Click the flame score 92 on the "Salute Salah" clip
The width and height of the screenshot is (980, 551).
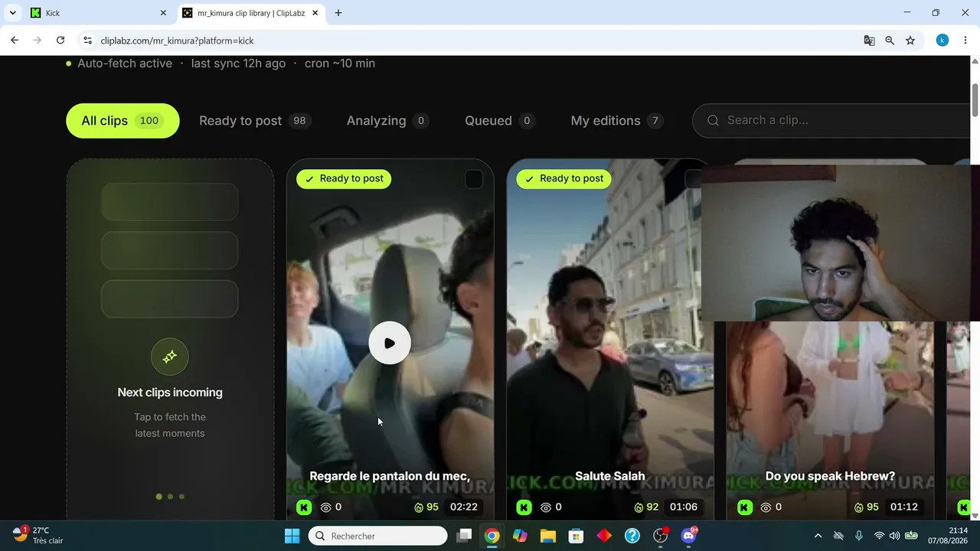pyautogui.click(x=646, y=507)
